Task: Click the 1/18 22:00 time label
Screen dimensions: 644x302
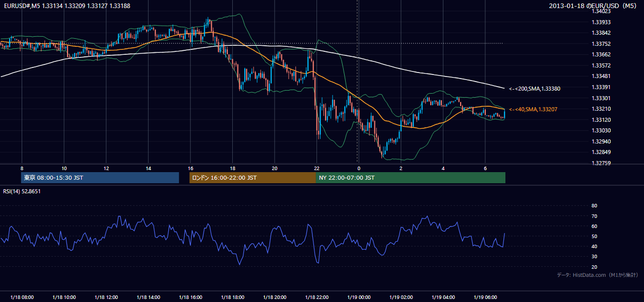Action: [x=316, y=297]
